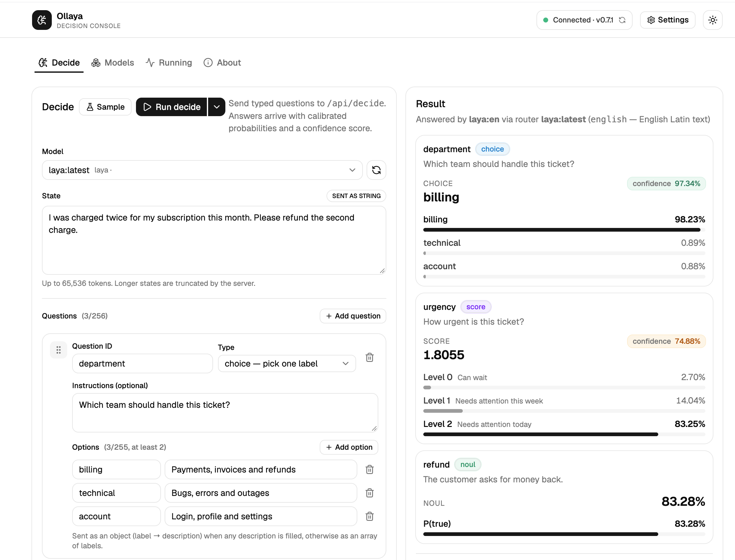Delete the billing option
This screenshot has width=735, height=560.
point(370,470)
